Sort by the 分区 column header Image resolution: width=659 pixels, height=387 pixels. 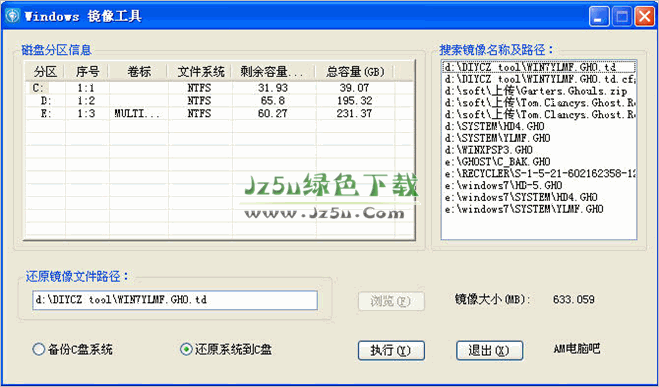[45, 71]
